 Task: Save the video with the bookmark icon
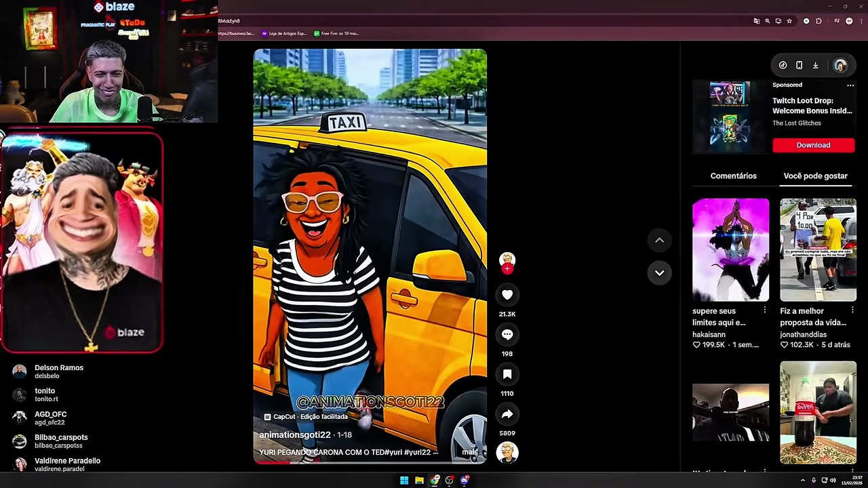coord(507,373)
